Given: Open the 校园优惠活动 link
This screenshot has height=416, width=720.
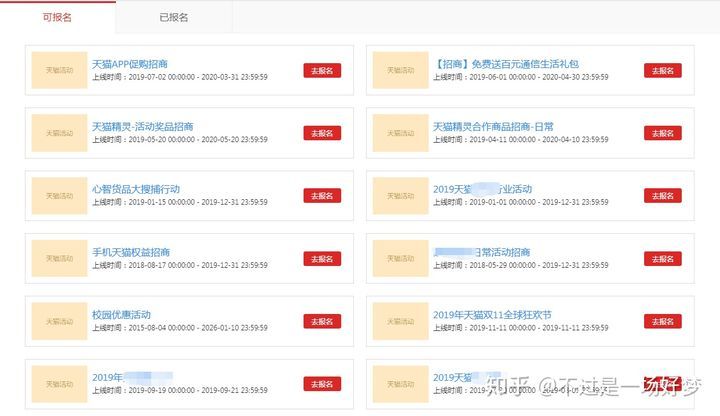Looking at the screenshot, I should (x=121, y=315).
